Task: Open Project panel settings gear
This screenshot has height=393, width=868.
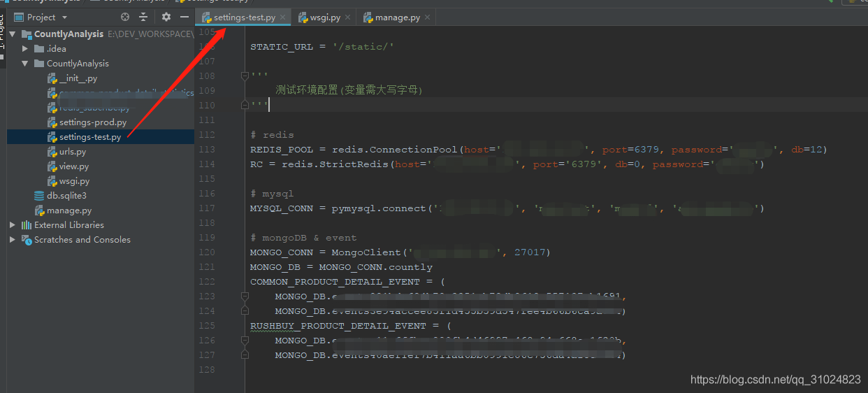Action: [166, 17]
